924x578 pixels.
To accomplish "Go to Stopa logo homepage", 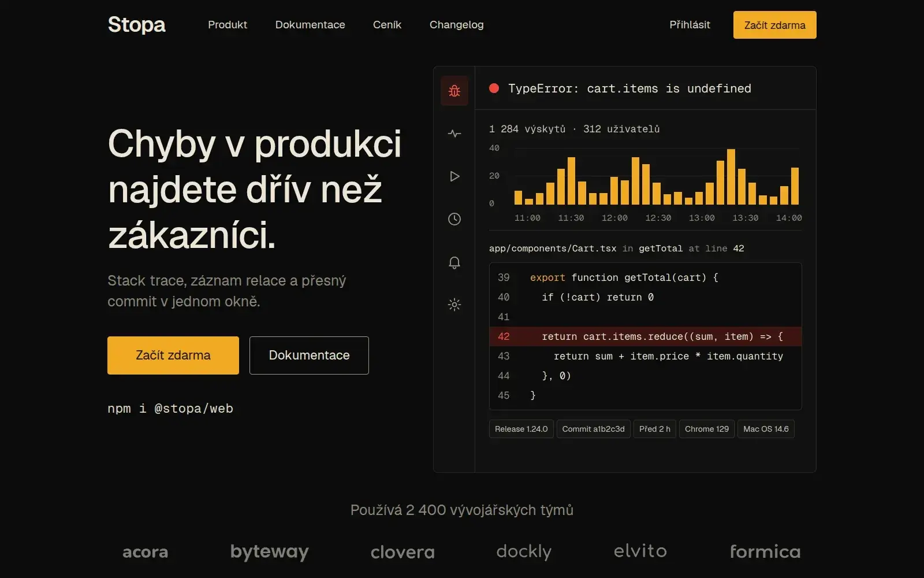I will (x=136, y=25).
